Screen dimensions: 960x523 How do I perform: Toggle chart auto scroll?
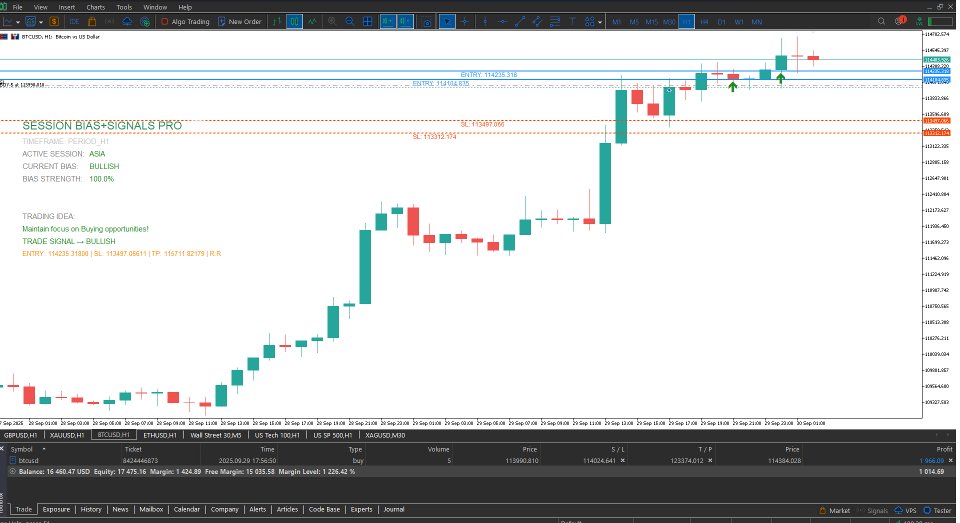(x=388, y=21)
